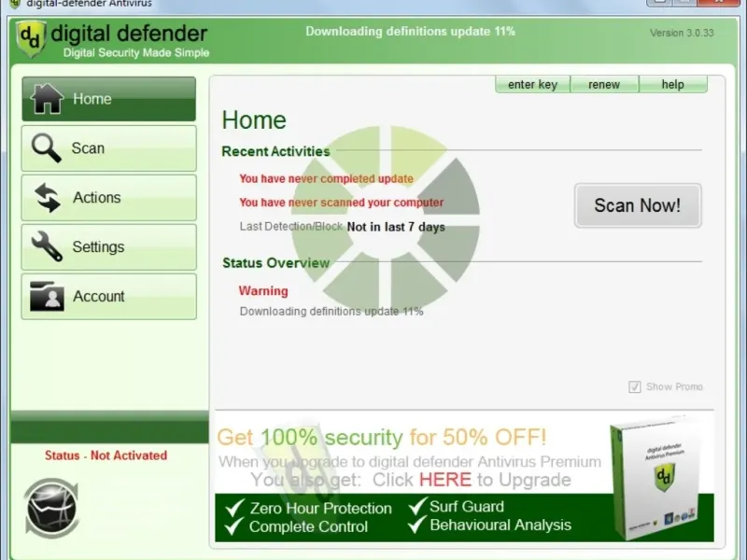The width and height of the screenshot is (747, 560).
Task: Click the Account folder icon
Action: pyautogui.click(x=47, y=296)
